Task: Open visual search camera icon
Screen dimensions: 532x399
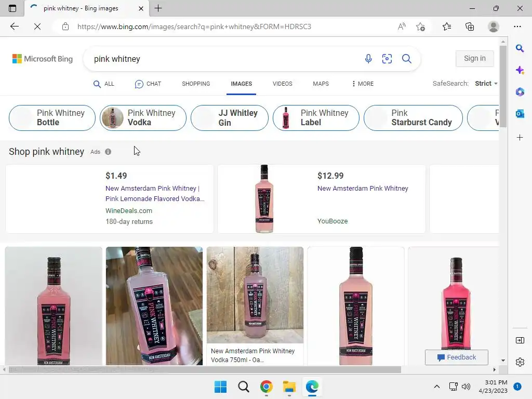Action: (x=387, y=59)
